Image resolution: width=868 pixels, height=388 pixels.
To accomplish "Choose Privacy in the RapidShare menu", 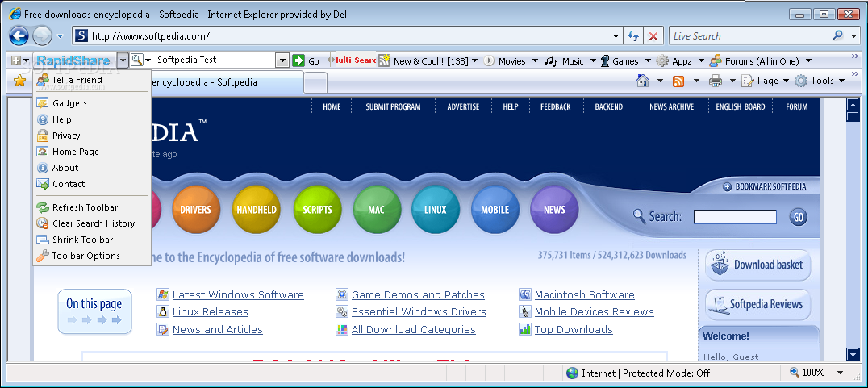I will click(92, 136).
